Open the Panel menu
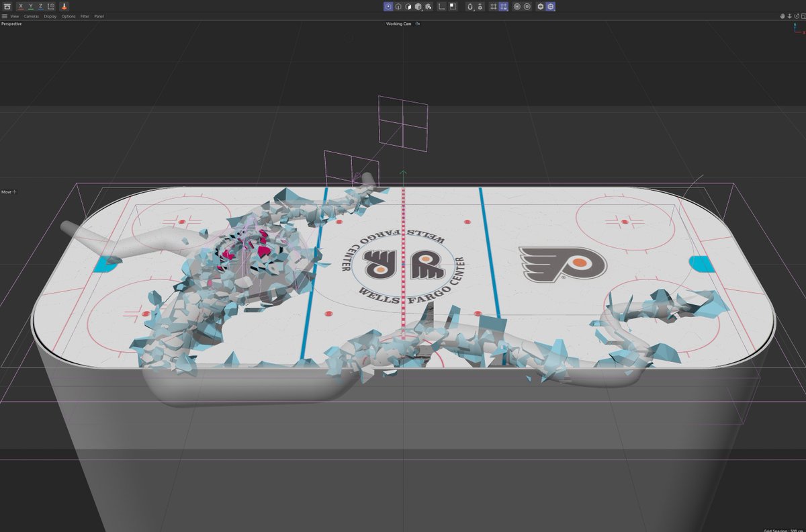 pos(99,16)
